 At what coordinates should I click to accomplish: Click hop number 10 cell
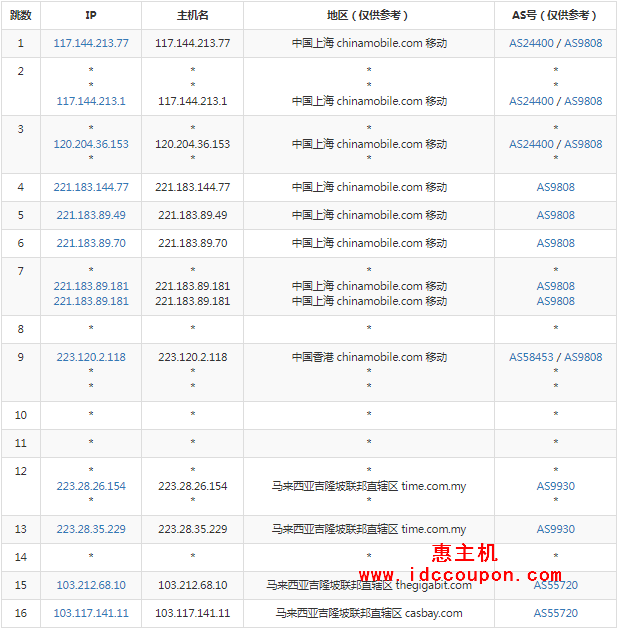[21, 415]
